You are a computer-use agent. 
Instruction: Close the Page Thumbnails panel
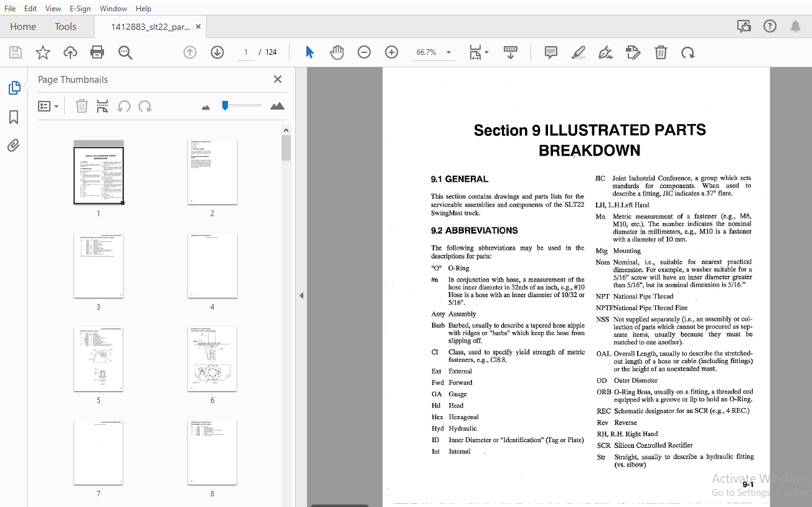click(x=278, y=79)
